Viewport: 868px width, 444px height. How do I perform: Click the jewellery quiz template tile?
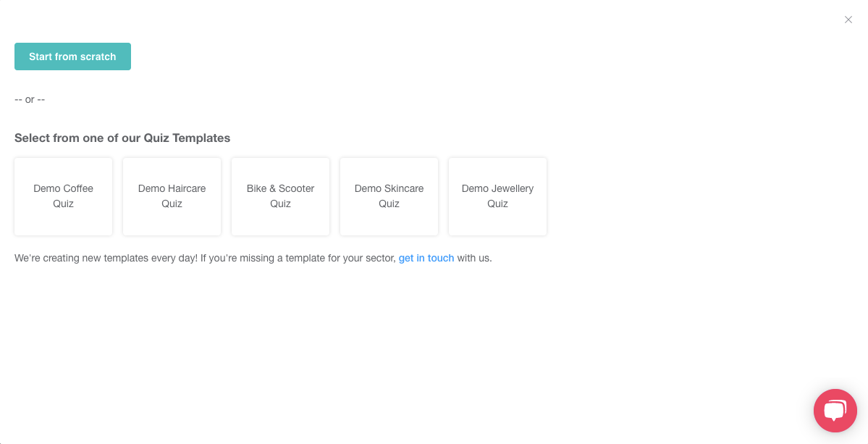[497, 196]
